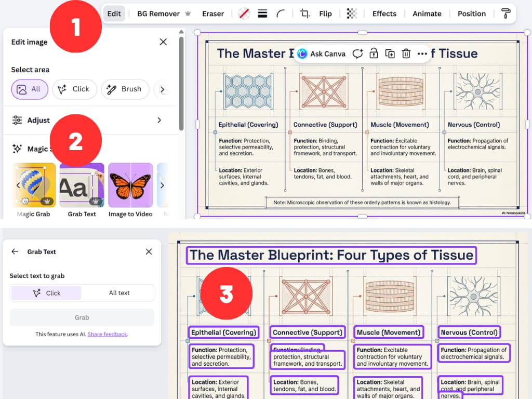
Task: Open the Effects menu
Action: point(384,14)
